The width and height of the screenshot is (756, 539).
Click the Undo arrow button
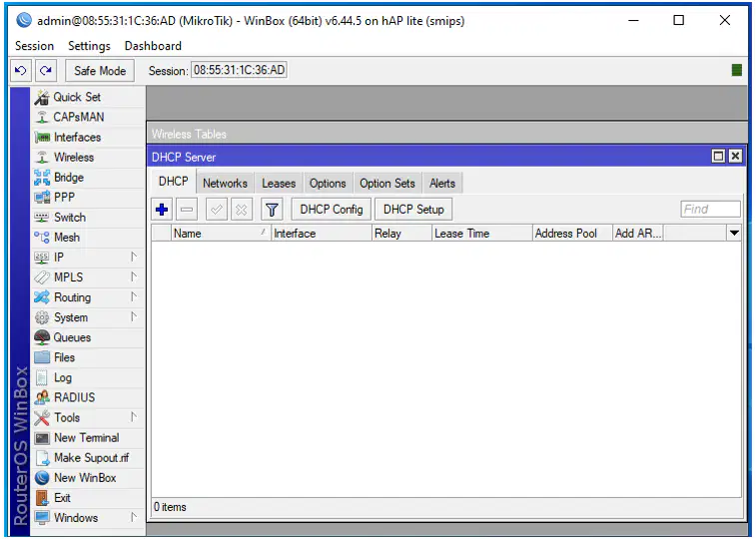tap(21, 71)
